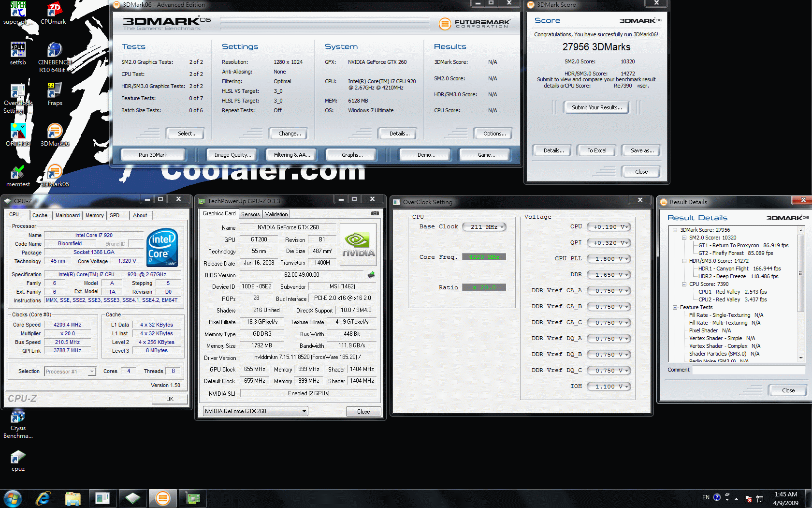The image size is (812, 508).
Task: Open the Validation tab in GPU-Z
Action: point(276,214)
